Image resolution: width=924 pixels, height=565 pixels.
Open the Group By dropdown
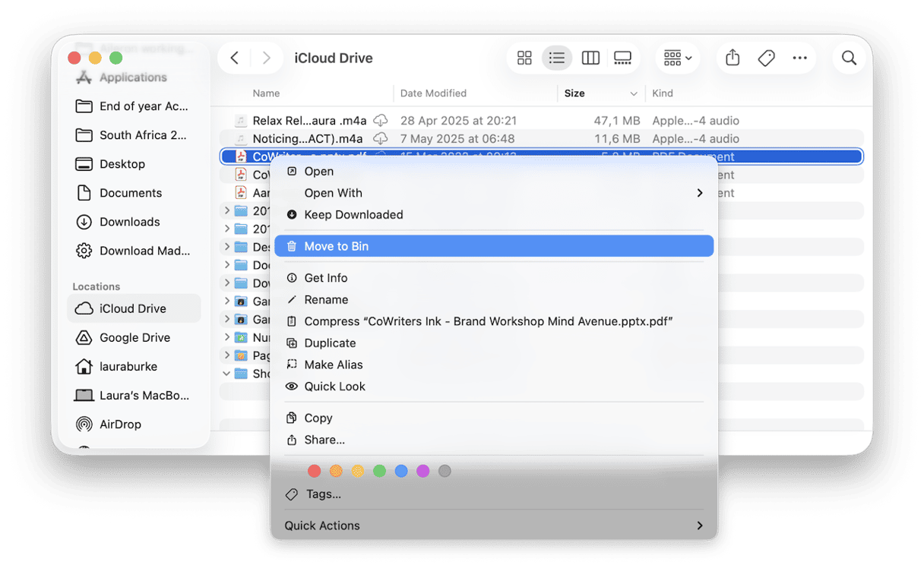click(678, 58)
